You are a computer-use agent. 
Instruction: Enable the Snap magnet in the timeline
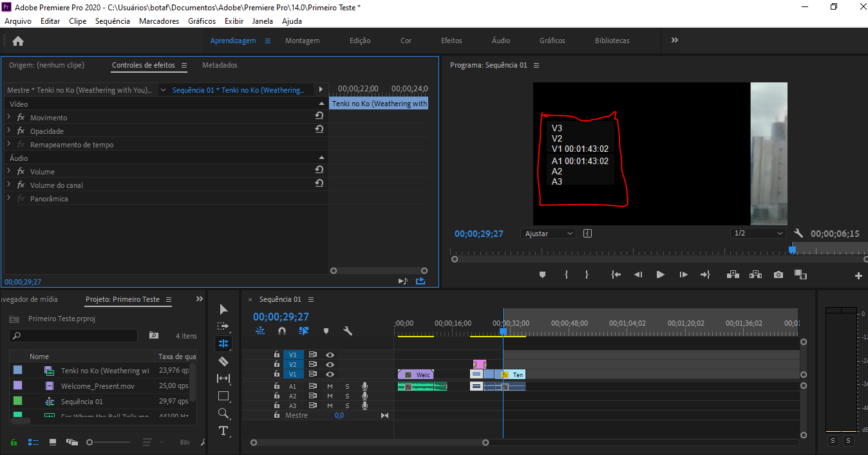281,331
